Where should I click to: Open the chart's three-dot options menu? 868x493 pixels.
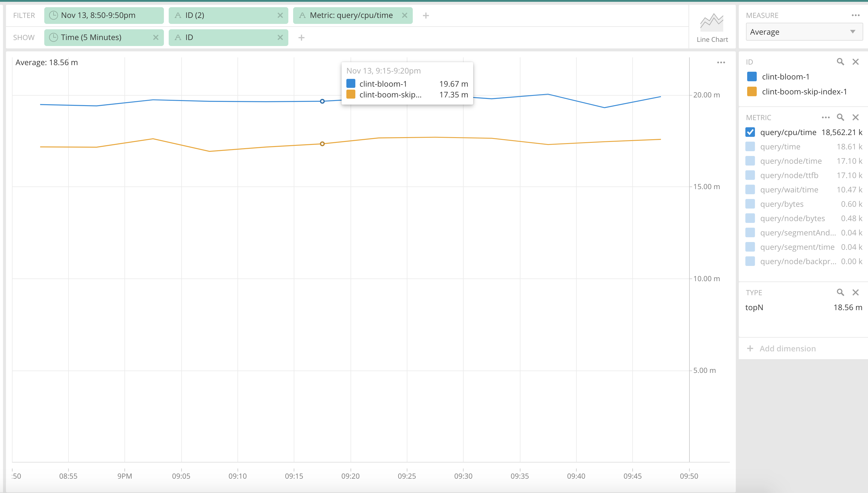click(x=721, y=63)
